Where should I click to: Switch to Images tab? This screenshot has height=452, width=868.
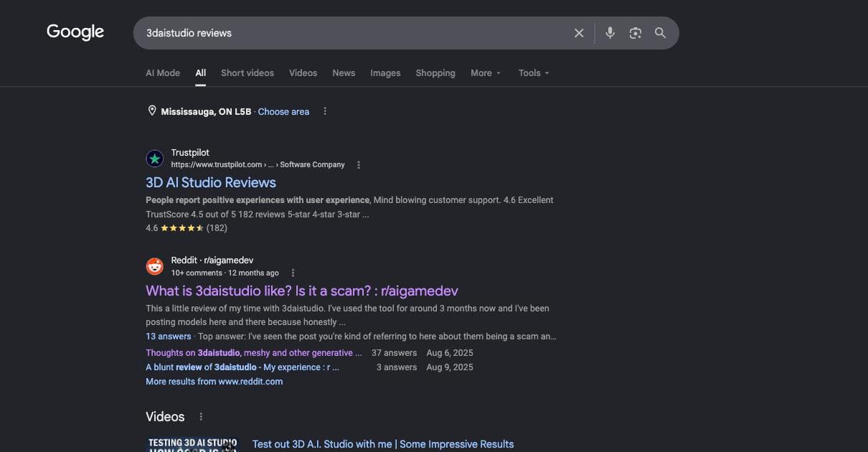click(x=385, y=73)
